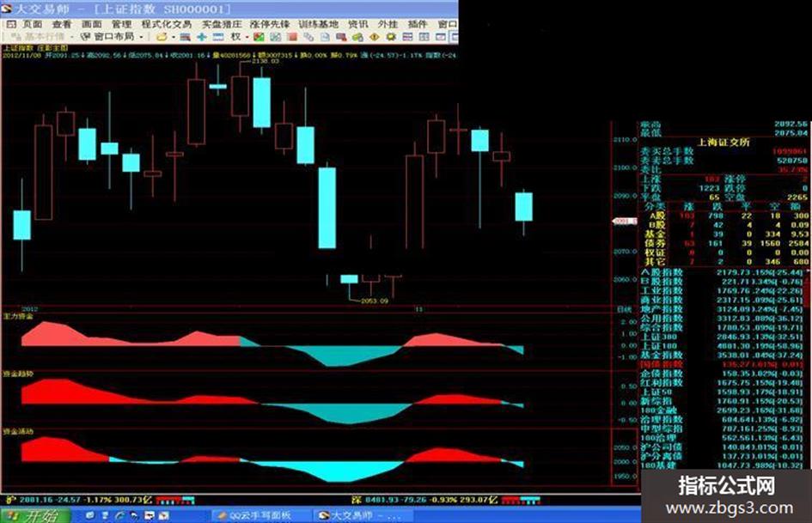Viewport: 812px width, 523px height.
Task: Open the 涨停先锋 menu
Action: [270, 24]
